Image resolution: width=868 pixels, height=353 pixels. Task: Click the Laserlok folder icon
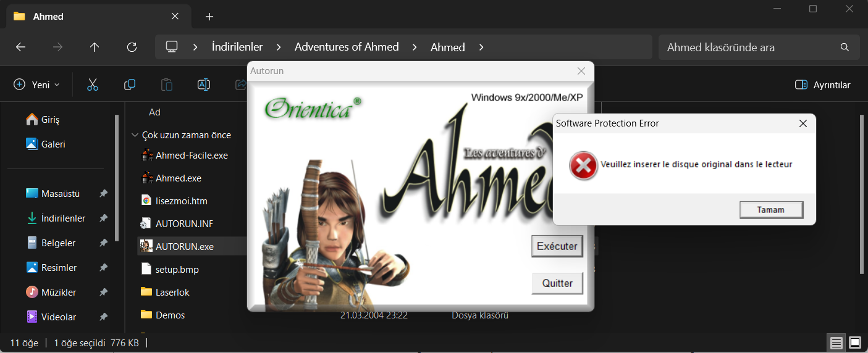tap(146, 292)
